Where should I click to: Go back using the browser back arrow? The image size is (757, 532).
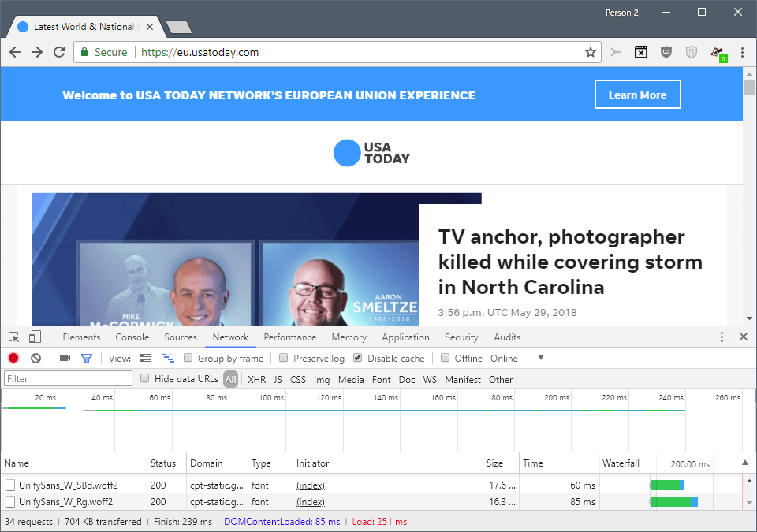coord(15,52)
